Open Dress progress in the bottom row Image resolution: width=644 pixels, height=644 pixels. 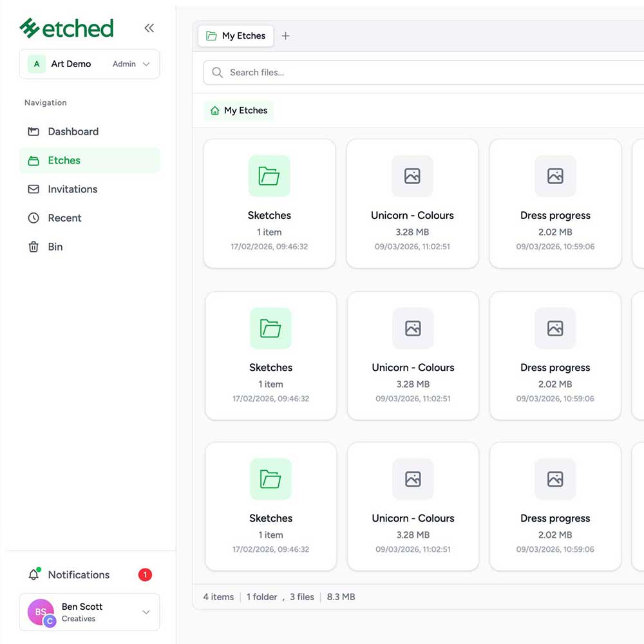555,506
